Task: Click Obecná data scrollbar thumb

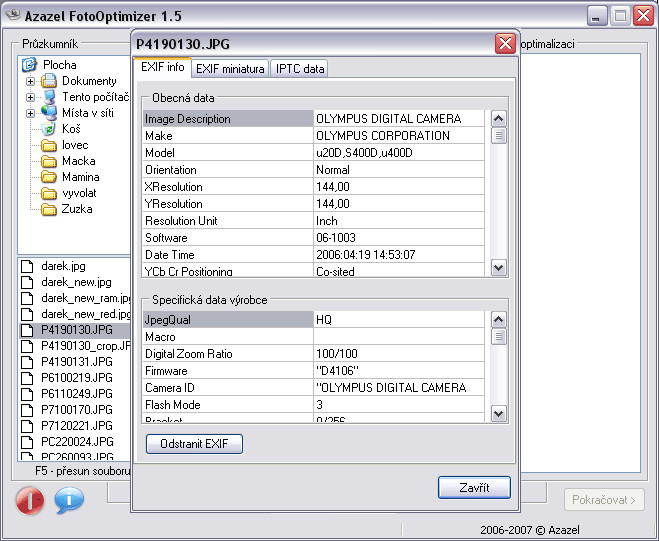Action: point(498,135)
